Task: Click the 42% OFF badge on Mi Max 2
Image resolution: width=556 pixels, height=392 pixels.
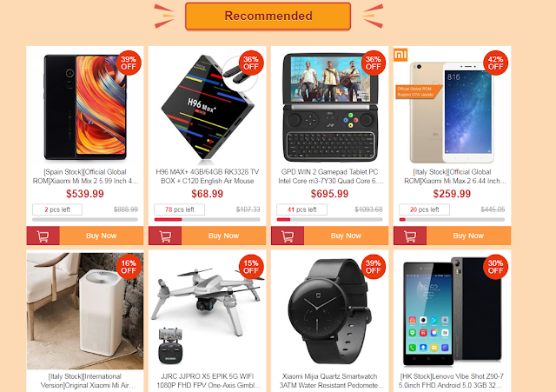Action: point(496,63)
